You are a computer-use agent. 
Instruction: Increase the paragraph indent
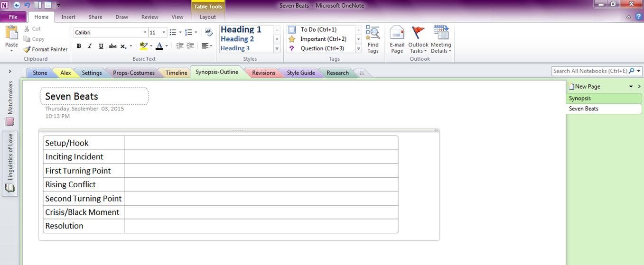pos(190,46)
